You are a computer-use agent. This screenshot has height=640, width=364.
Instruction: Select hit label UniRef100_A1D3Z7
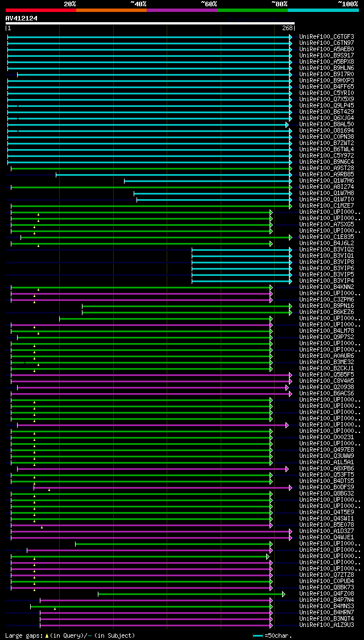click(x=326, y=531)
